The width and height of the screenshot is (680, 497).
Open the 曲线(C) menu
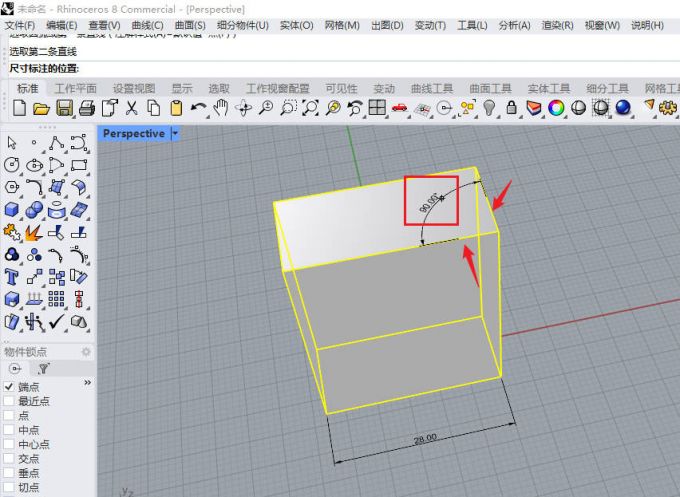[x=147, y=26]
